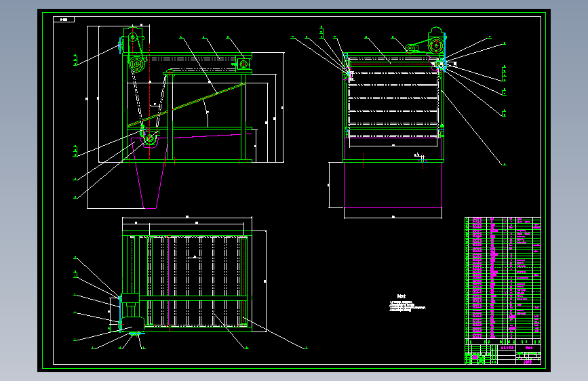588x381 pixels.
Task: Click the magenta rectangular bin under the side view
Action: (393, 184)
